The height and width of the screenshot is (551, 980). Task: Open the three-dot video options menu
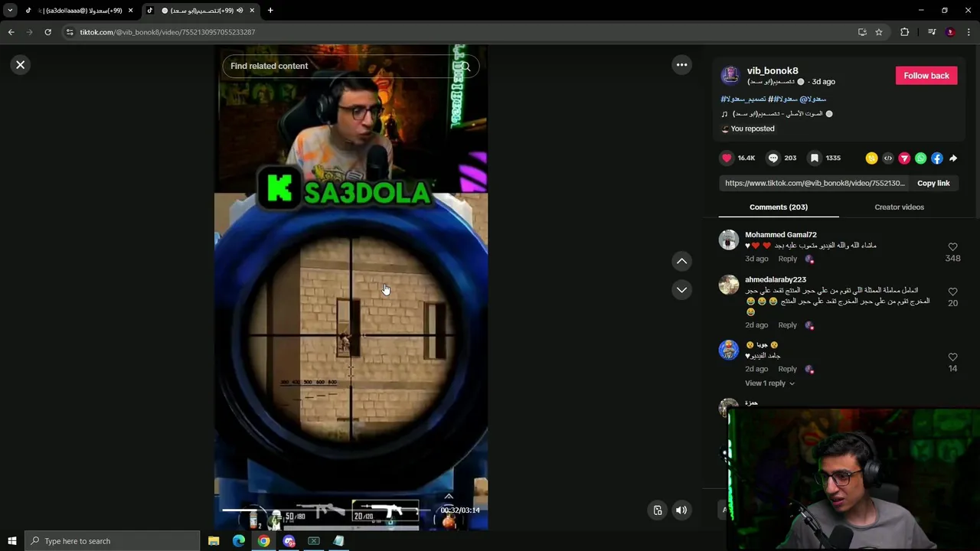681,65
